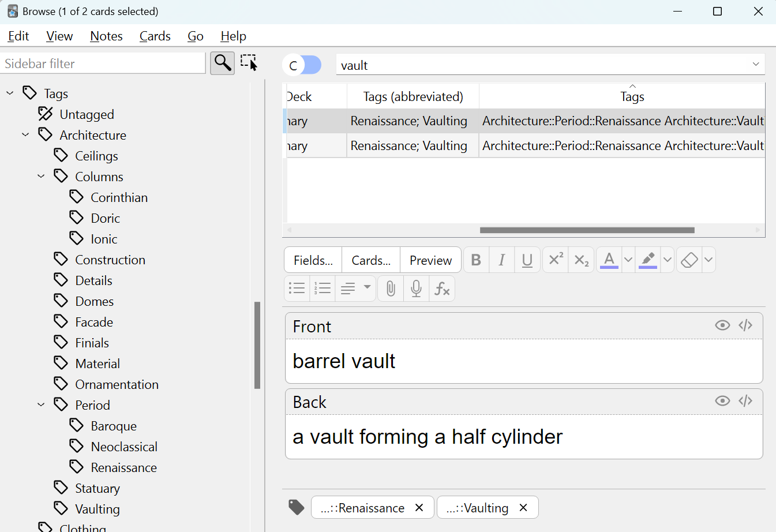
Task: Click the sidebar search tool icon
Action: (x=222, y=63)
